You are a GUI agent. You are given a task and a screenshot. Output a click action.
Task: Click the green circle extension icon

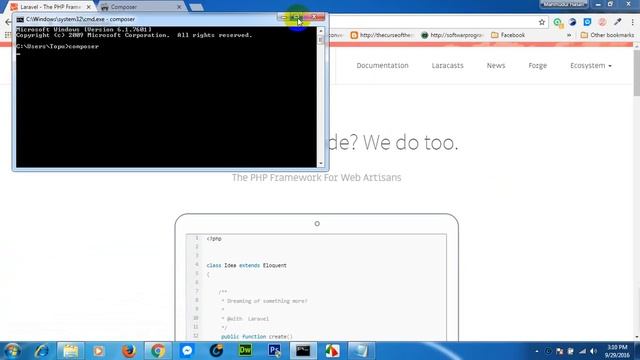click(558, 22)
